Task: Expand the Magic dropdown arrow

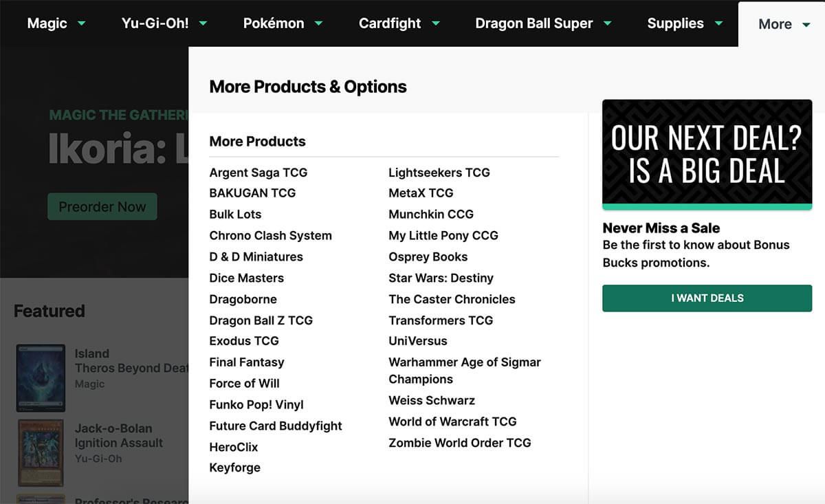Action: pos(82,23)
